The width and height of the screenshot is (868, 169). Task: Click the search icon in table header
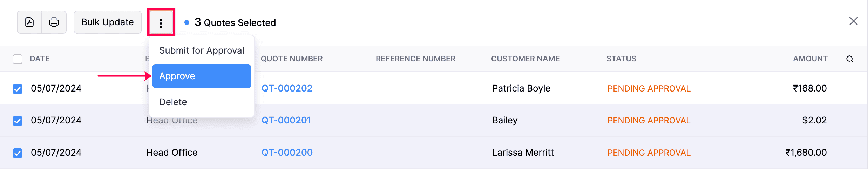[849, 59]
